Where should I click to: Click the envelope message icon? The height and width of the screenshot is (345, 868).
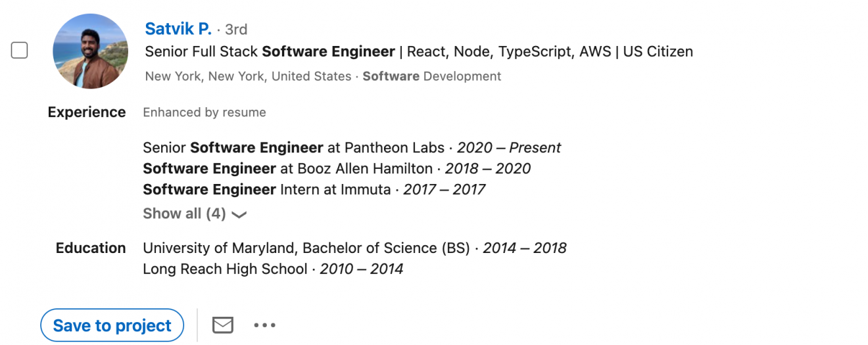point(223,325)
